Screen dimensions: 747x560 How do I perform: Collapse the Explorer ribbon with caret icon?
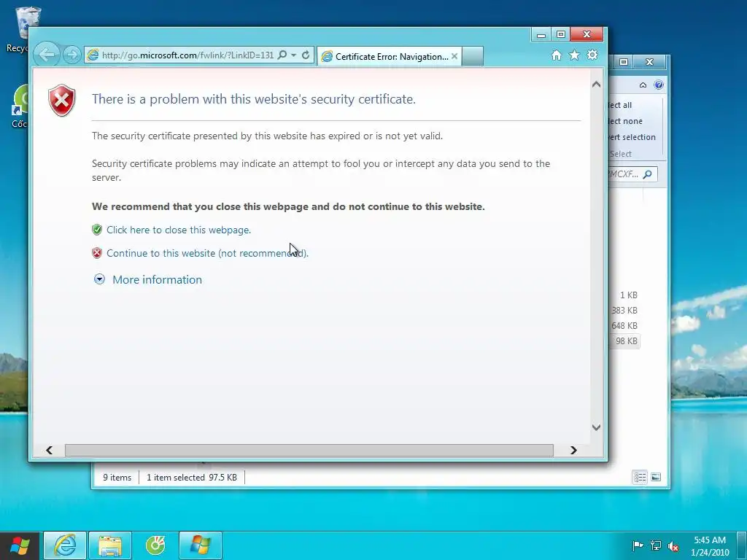pyautogui.click(x=643, y=85)
